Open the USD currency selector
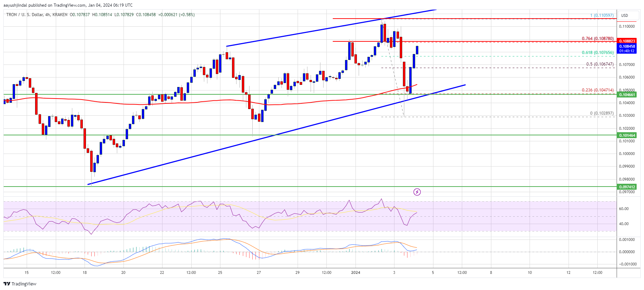 click(x=625, y=15)
